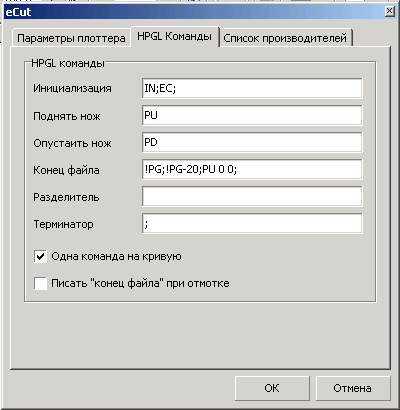Click the Конец файла command field
The image size is (400, 410).
coord(252,169)
